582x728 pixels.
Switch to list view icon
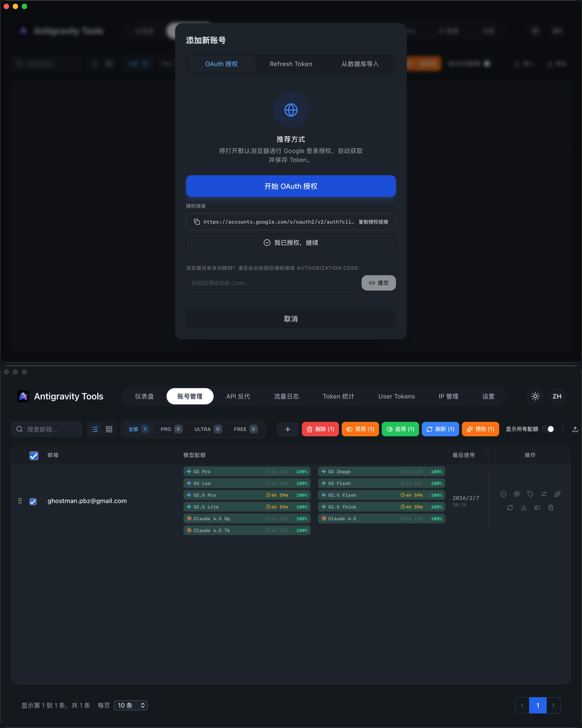click(95, 429)
